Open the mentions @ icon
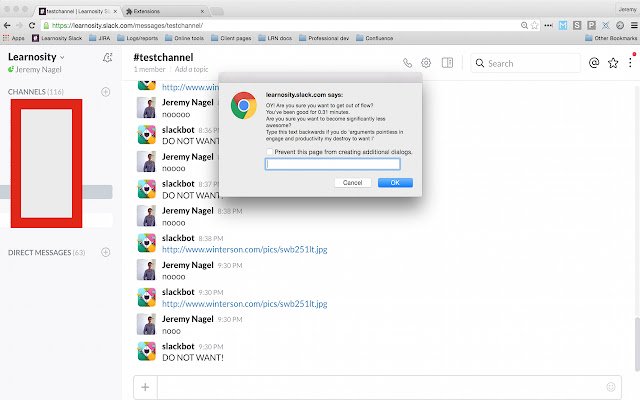 (x=594, y=63)
